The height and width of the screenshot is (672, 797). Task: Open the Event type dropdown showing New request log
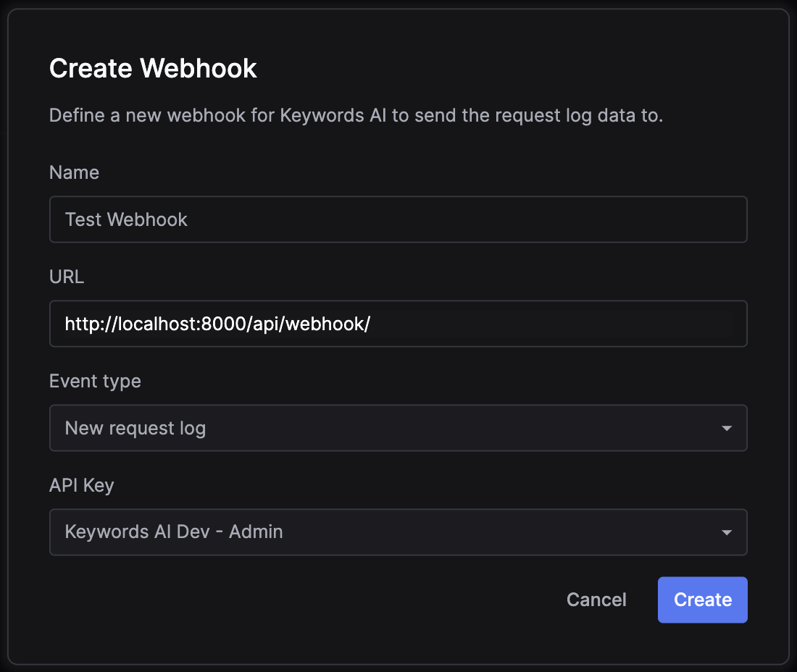point(398,428)
